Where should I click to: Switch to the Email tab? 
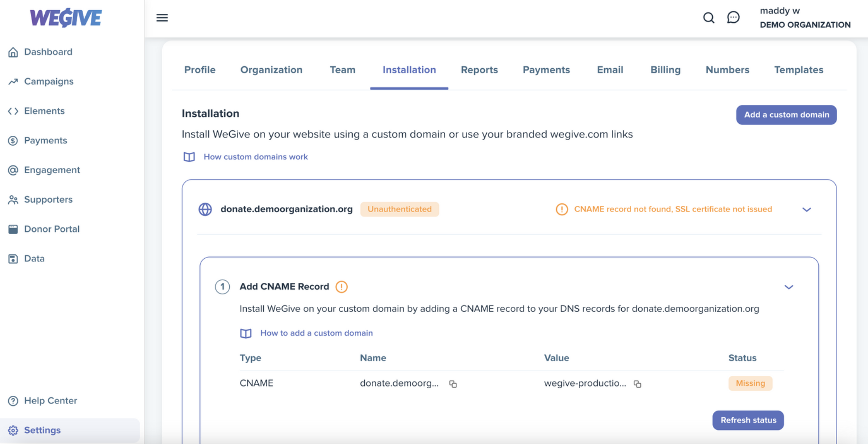(x=610, y=70)
